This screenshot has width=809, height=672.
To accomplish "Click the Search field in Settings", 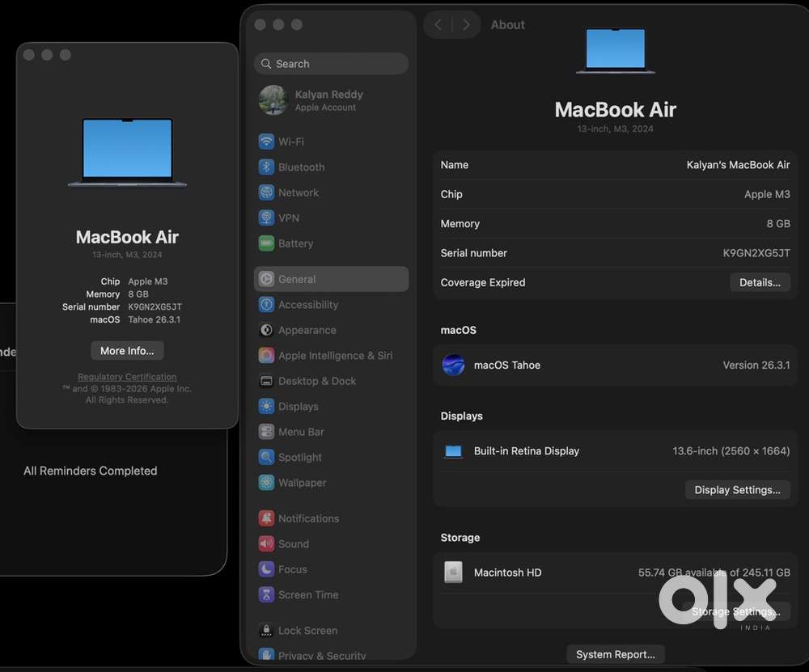I will pos(331,64).
